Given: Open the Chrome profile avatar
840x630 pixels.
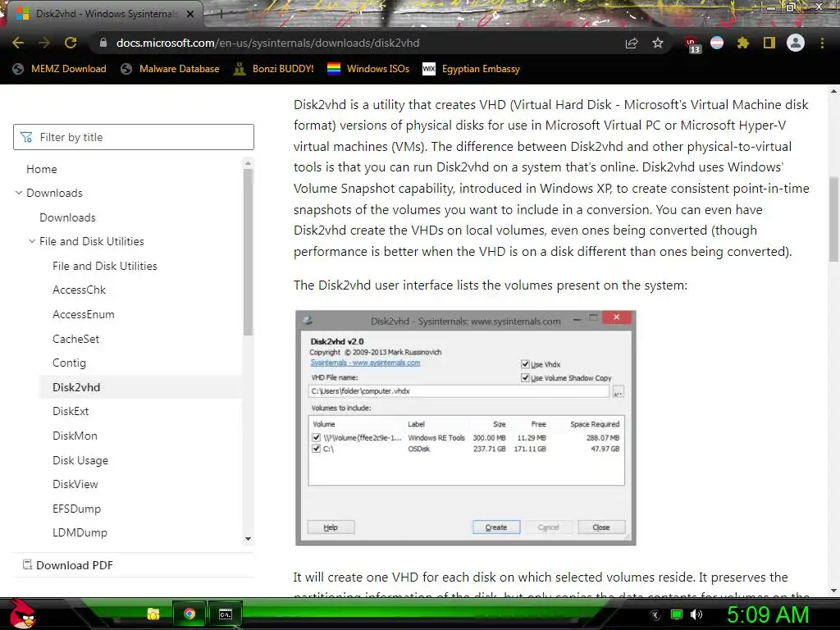Looking at the screenshot, I should click(x=796, y=43).
